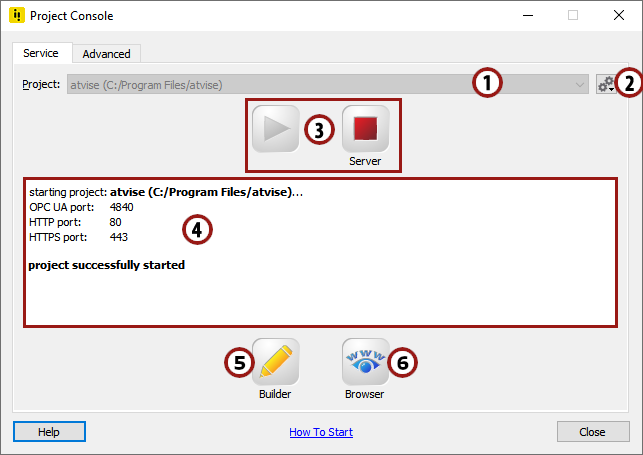
Task: Click the Close button at the bottom
Action: (x=593, y=432)
